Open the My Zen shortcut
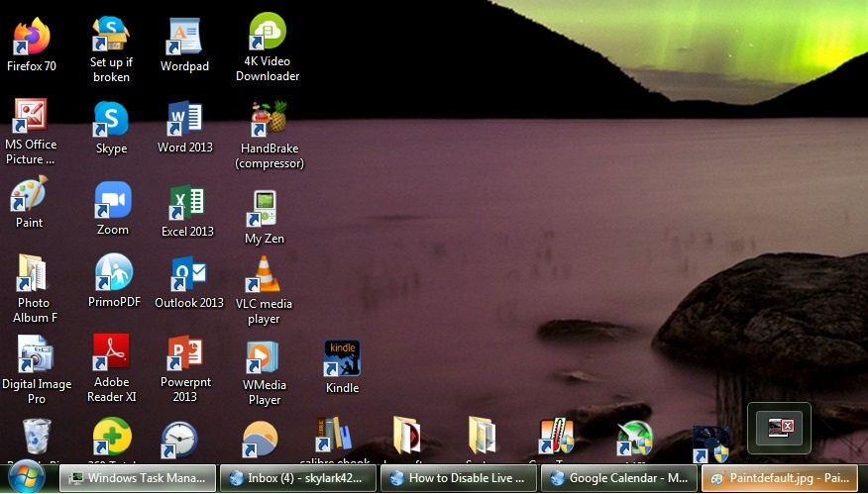 click(x=264, y=218)
